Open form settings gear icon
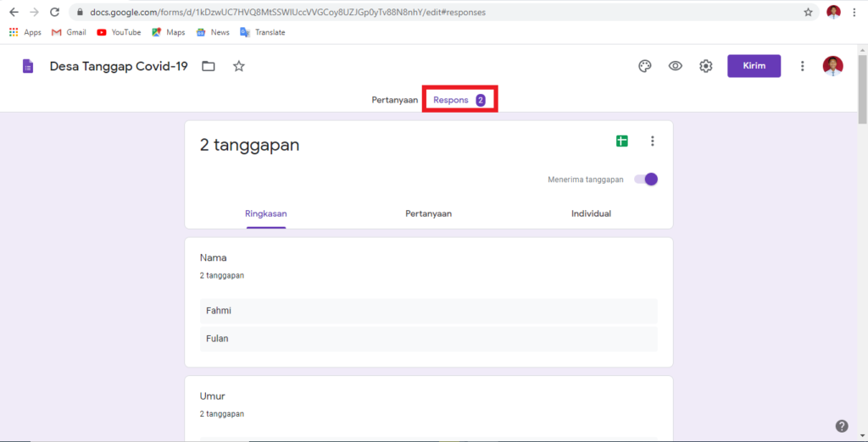The height and width of the screenshot is (442, 868). (x=705, y=66)
